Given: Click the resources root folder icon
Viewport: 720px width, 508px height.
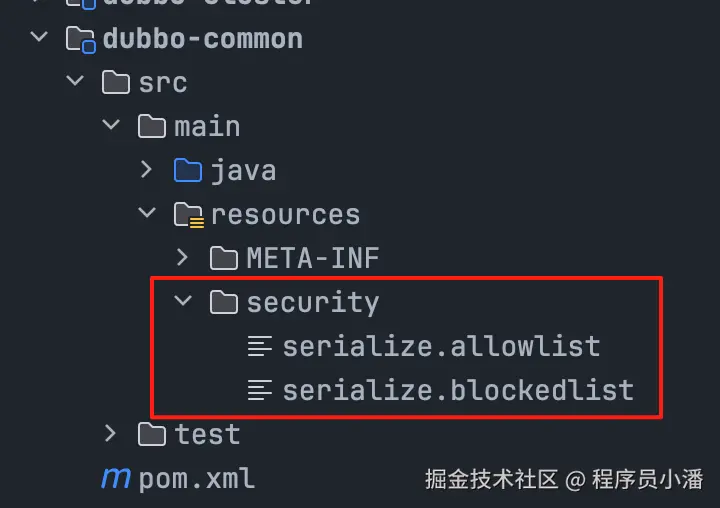Looking at the screenshot, I should pos(189,215).
